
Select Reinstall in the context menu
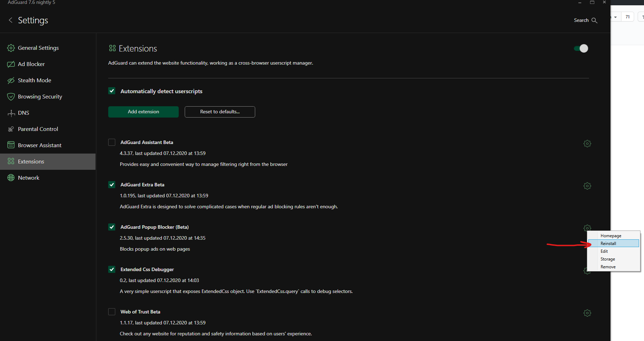614,244
